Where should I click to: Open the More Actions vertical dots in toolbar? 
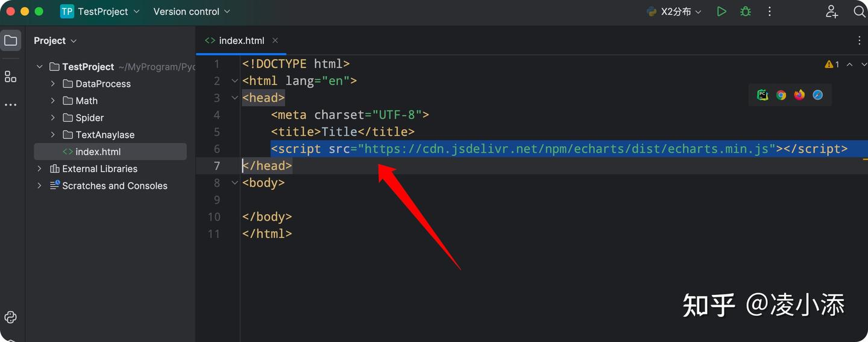pos(770,11)
